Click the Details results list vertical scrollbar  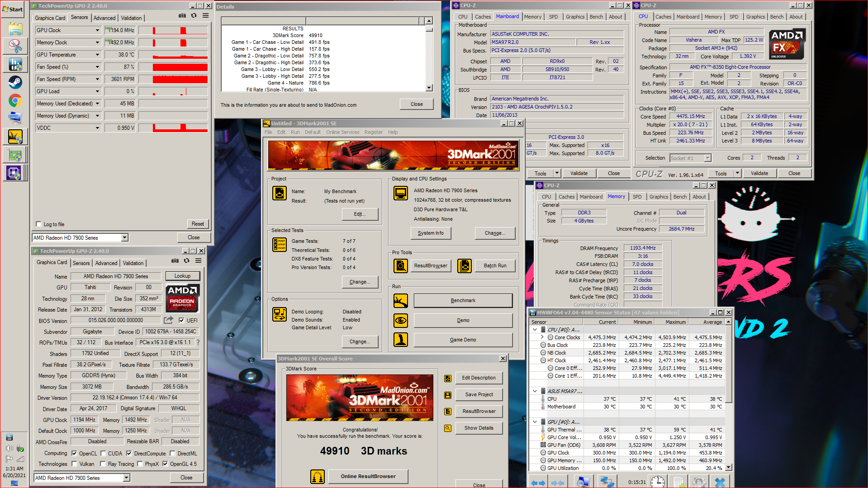click(429, 55)
